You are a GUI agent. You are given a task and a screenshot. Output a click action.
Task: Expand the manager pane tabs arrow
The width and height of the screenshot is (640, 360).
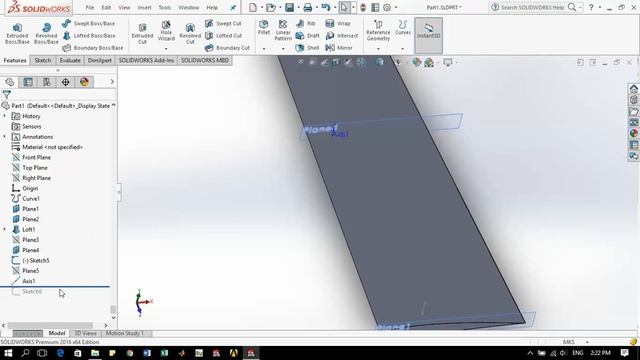[112, 82]
